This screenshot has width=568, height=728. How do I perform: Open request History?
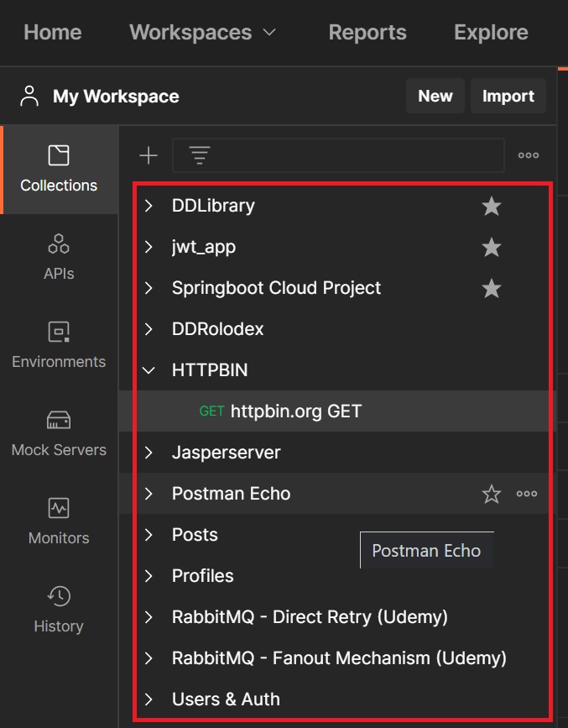coord(59,610)
